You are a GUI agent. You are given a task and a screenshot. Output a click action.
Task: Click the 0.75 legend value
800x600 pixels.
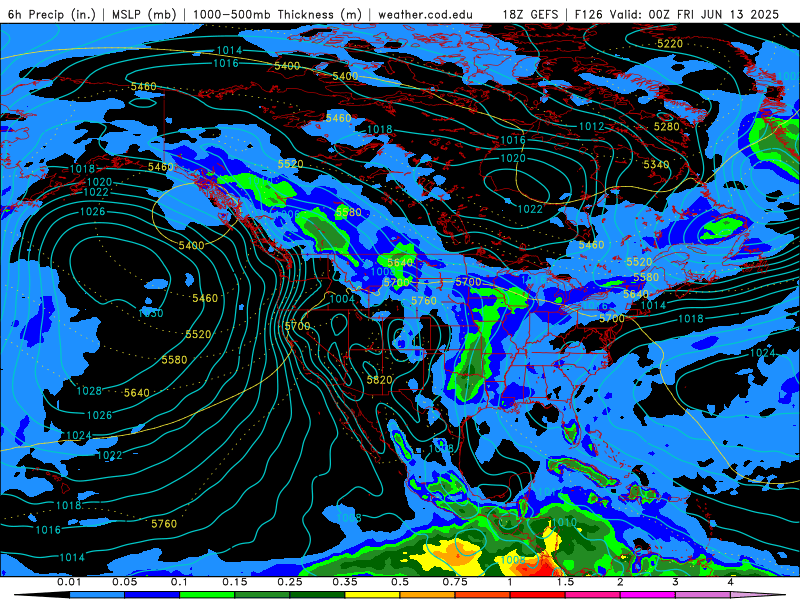[455, 582]
